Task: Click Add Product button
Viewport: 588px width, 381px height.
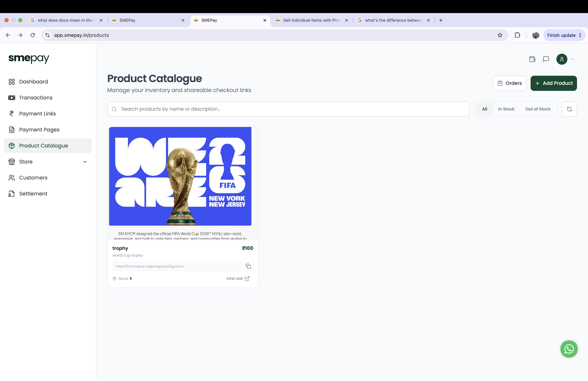Action: pyautogui.click(x=553, y=83)
